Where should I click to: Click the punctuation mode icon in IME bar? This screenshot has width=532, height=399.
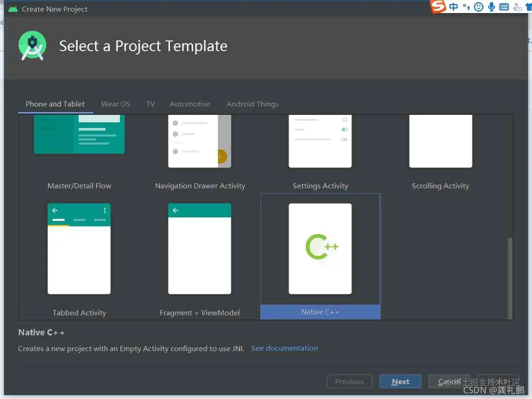[466, 7]
